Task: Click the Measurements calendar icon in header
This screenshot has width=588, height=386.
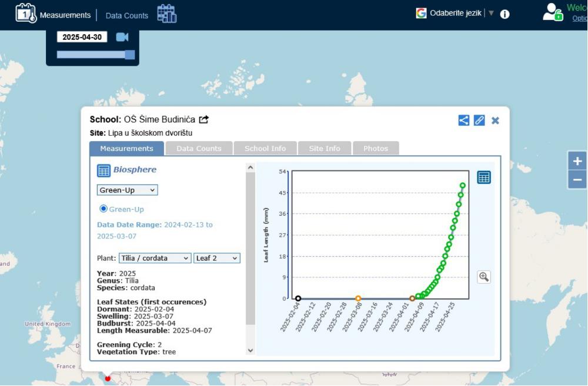Action: click(26, 13)
